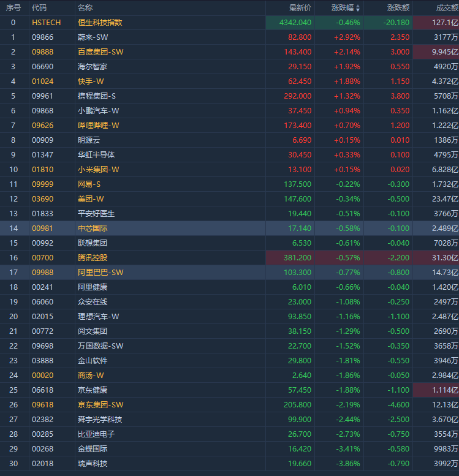The image size is (459, 476).
Task: Open 京东集团-SW stock entry
Action: tap(101, 405)
